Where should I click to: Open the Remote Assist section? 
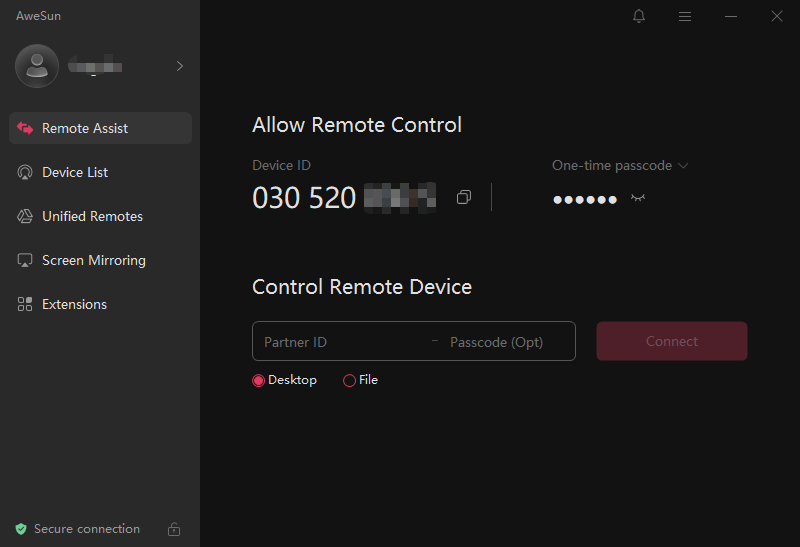[x=101, y=128]
